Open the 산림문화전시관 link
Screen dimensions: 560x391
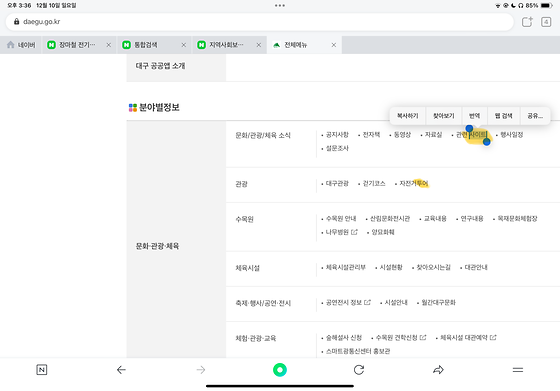[x=390, y=219]
